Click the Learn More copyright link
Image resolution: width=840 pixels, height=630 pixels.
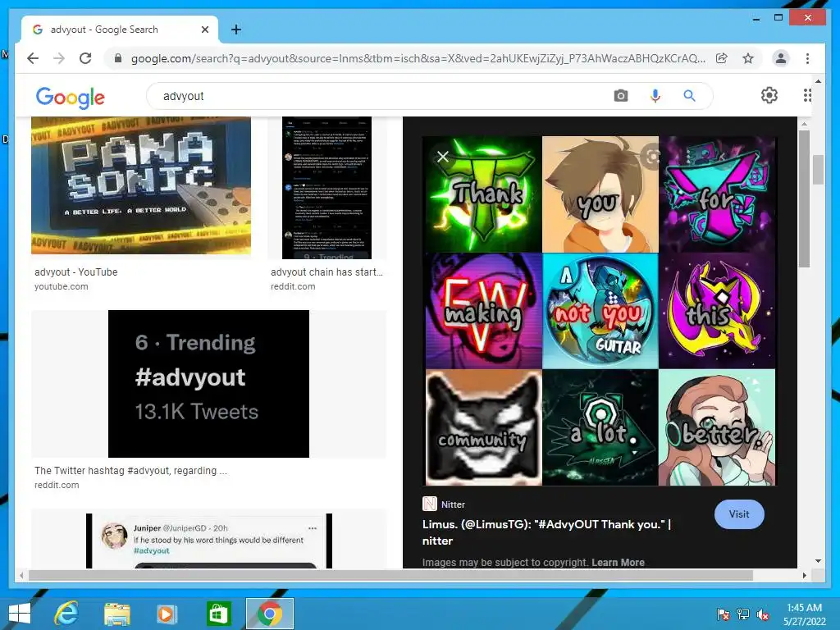618,563
